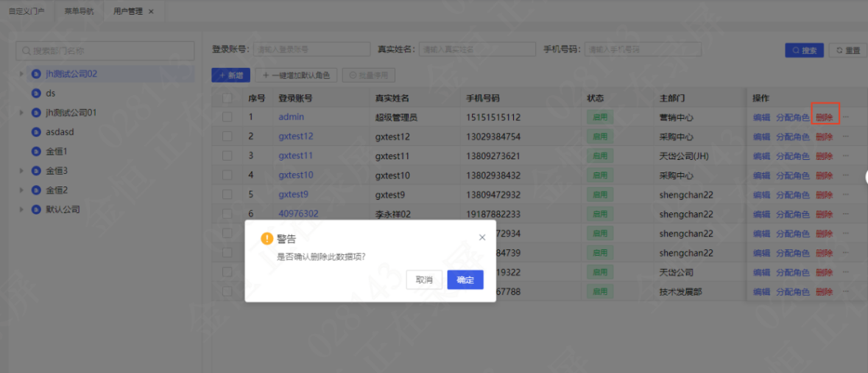The height and width of the screenshot is (373, 868).
Task: Click 一键增加默认角色 button
Action: pyautogui.click(x=296, y=75)
